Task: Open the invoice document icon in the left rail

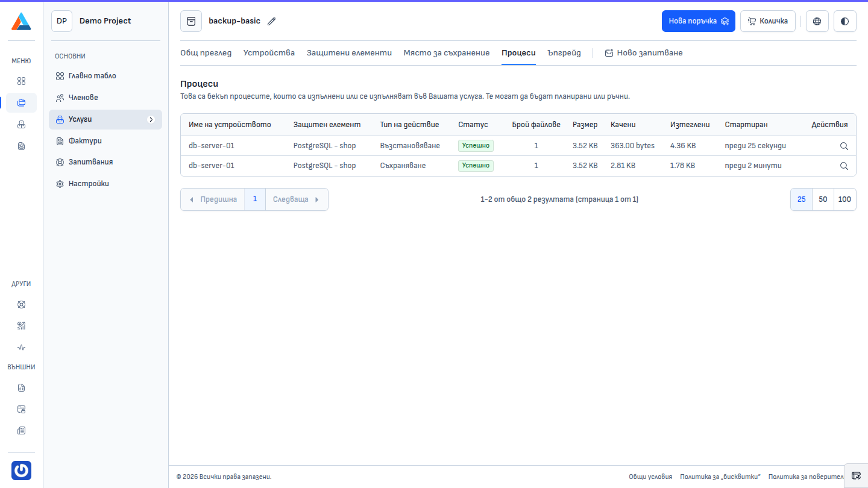Action: pos(21,146)
